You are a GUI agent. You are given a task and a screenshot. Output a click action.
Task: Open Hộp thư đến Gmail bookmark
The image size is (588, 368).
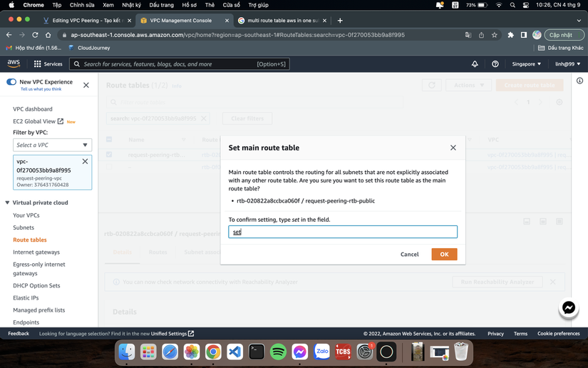tap(33, 48)
